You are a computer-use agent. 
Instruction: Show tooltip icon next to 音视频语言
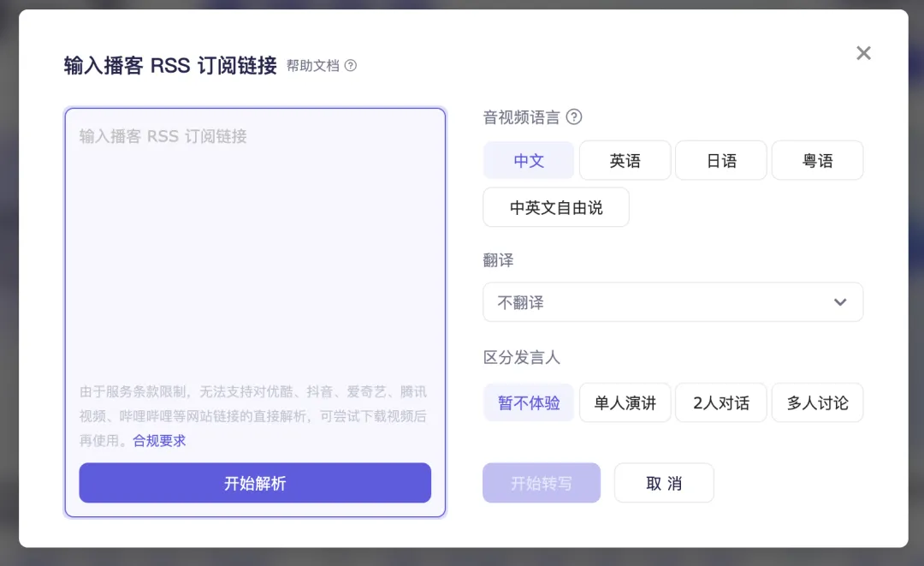click(x=574, y=116)
